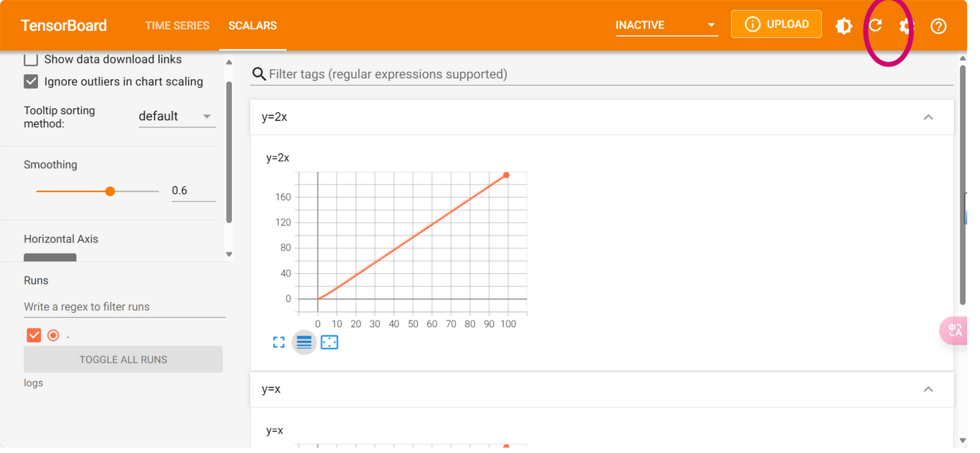Open the settings gear icon
The image size is (980, 453).
(x=906, y=27)
